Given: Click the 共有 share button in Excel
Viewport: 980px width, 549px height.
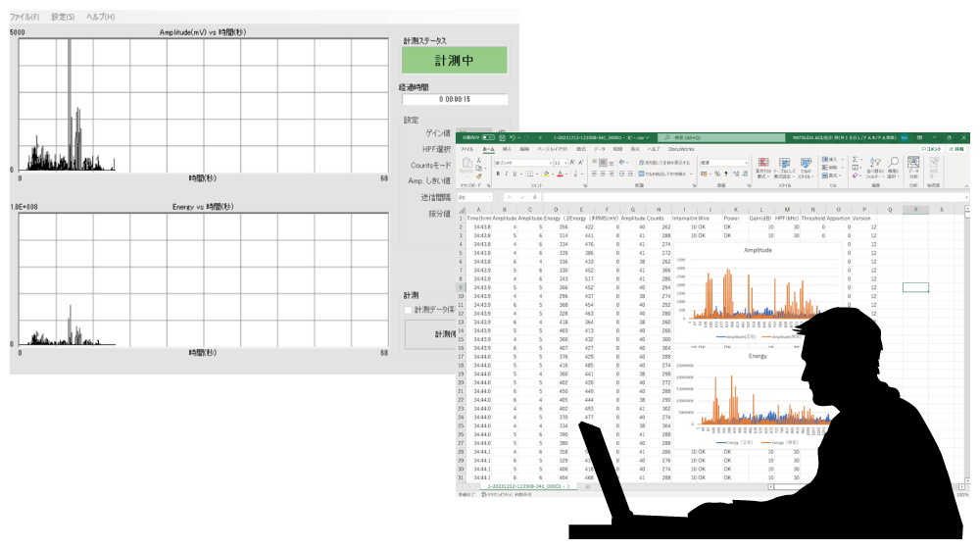Looking at the screenshot, I should 956,149.
